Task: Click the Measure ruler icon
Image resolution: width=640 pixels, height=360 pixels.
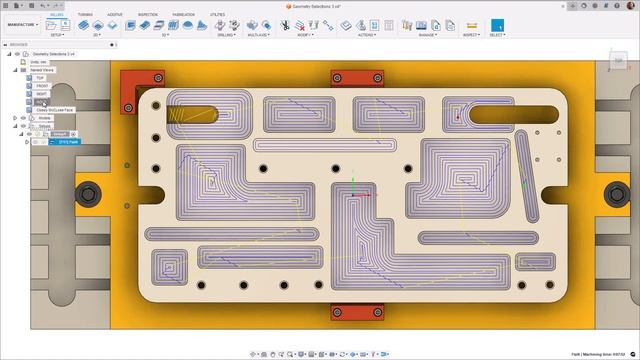Action: [x=471, y=25]
